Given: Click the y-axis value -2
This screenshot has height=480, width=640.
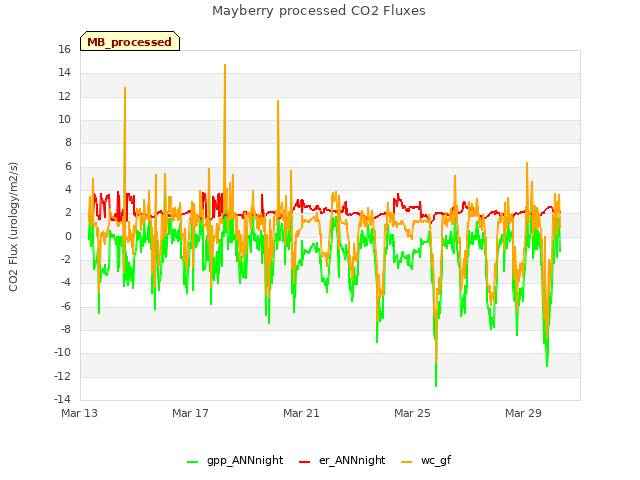Looking at the screenshot, I should click(66, 260).
